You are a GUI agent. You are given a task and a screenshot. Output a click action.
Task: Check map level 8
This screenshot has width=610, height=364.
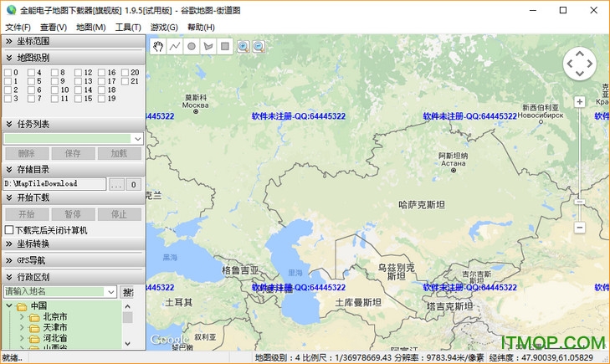coord(54,72)
